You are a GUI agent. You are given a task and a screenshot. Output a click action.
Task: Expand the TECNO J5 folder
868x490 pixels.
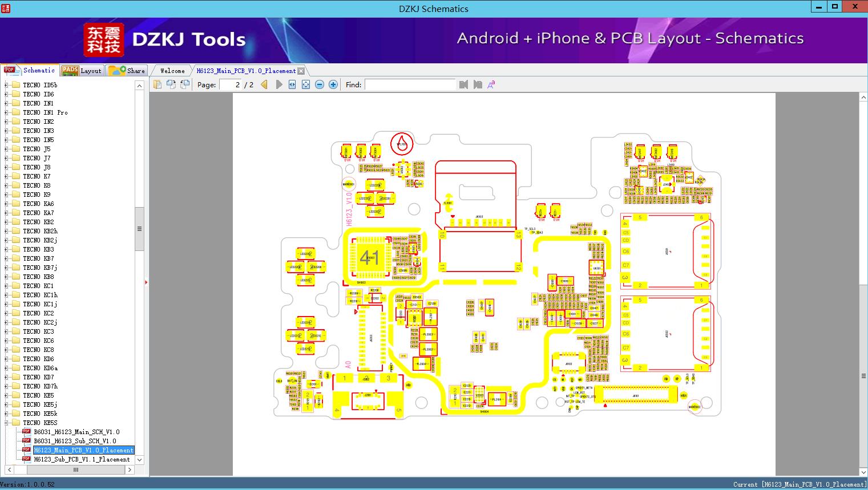coord(6,149)
